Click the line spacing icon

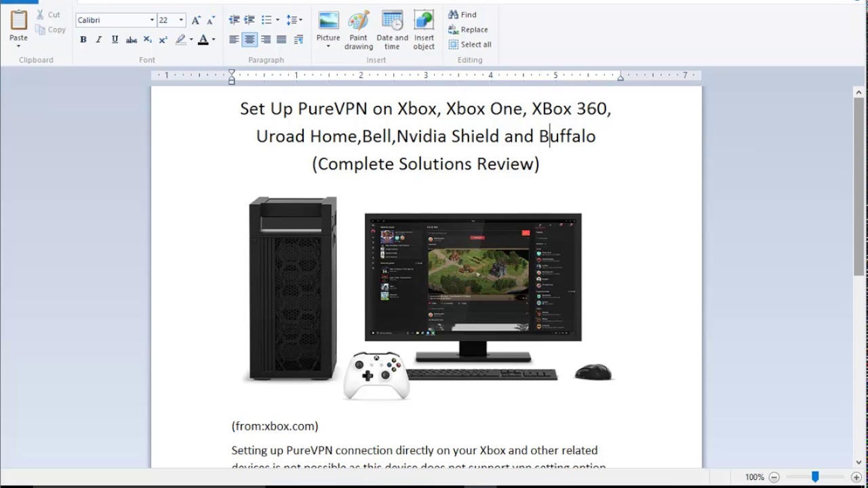(291, 20)
